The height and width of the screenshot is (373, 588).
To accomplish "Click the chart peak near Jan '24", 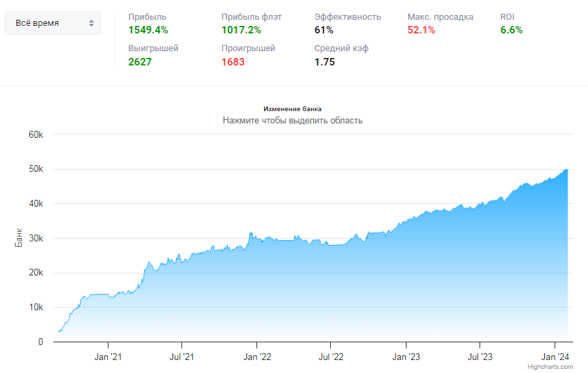I will pos(567,170).
